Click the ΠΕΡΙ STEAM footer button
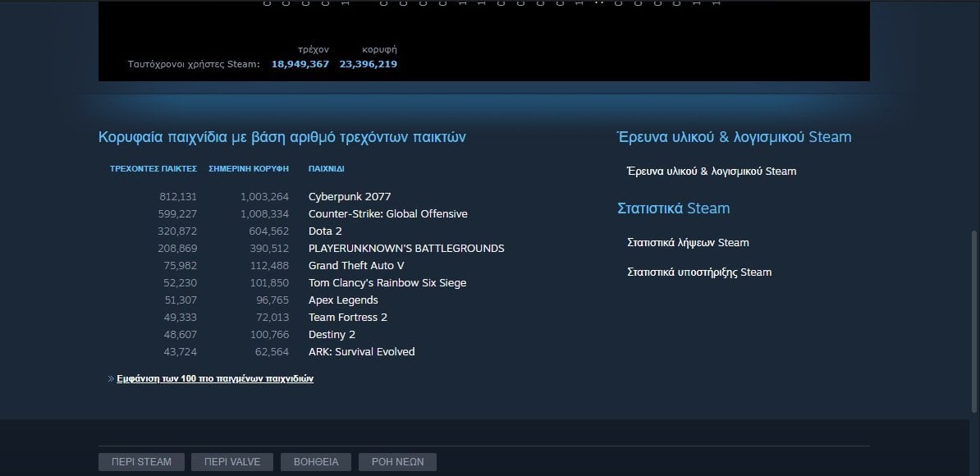Viewport: 980px width, 476px height. coord(141,461)
